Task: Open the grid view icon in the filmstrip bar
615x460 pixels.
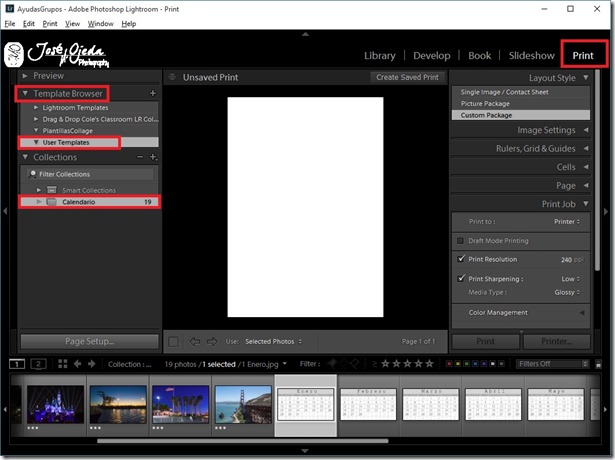Action: coord(63,364)
